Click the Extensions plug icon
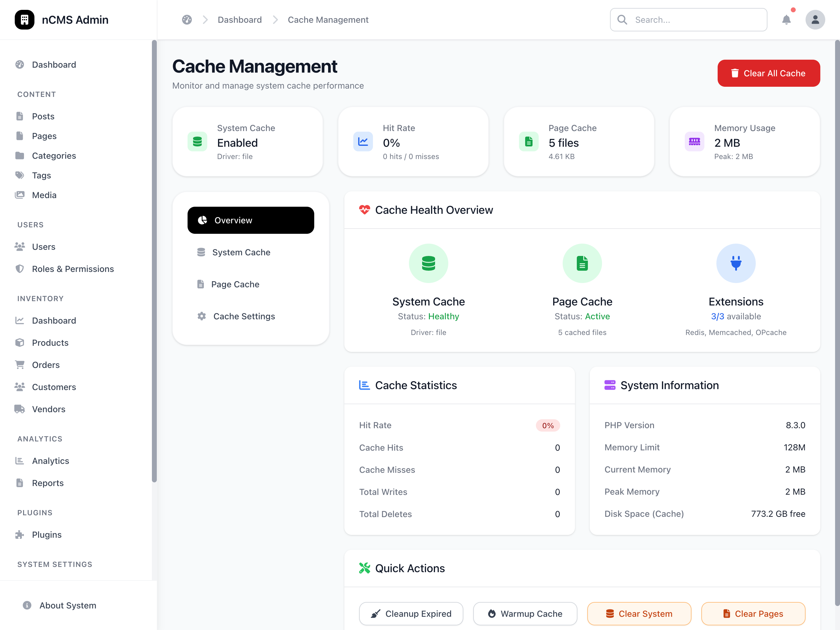Image resolution: width=840 pixels, height=630 pixels. (735, 263)
